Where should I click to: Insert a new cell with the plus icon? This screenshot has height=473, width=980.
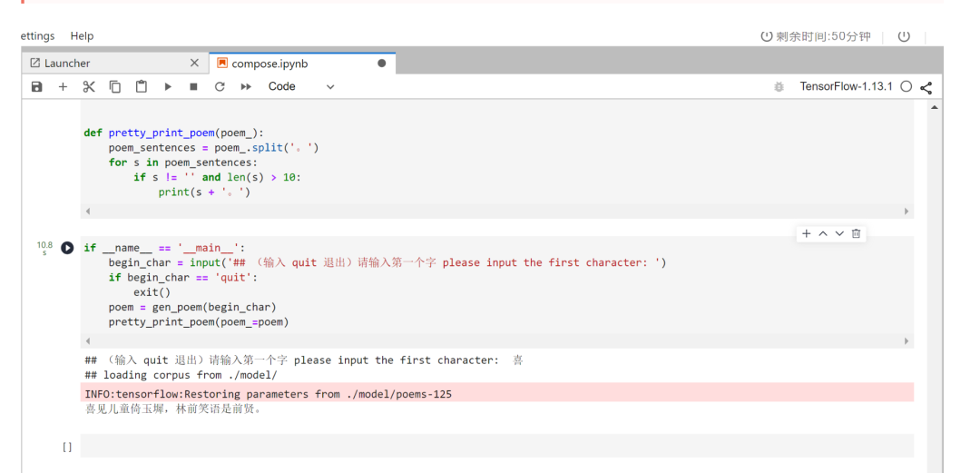click(x=63, y=87)
